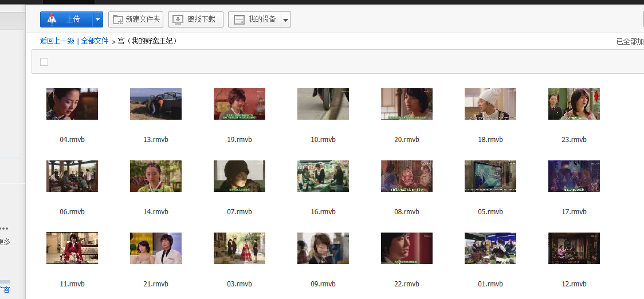
Task: Click file name text 06.rmvb
Action: pyautogui.click(x=72, y=212)
